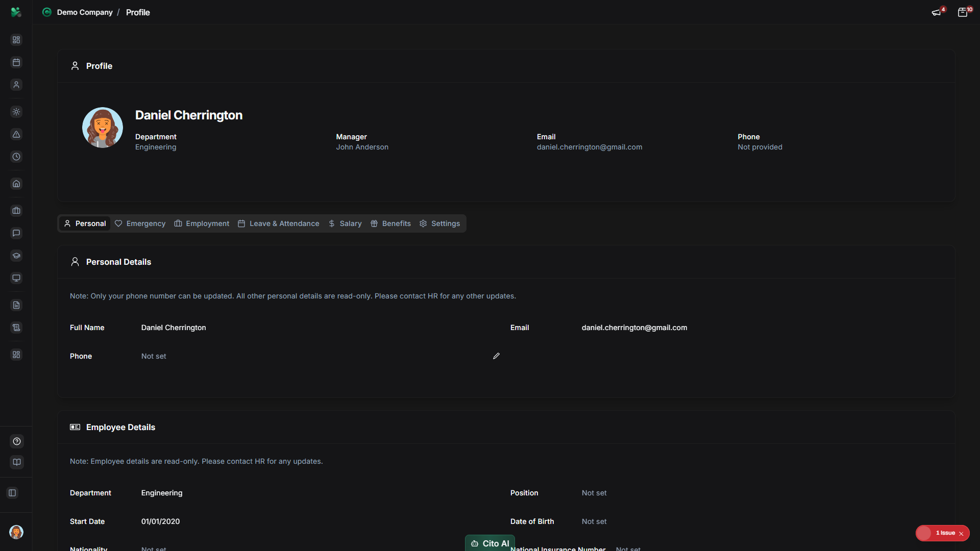Viewport: 980px width, 551px height.
Task: Edit the phone number using the pencil icon
Action: [x=496, y=356]
